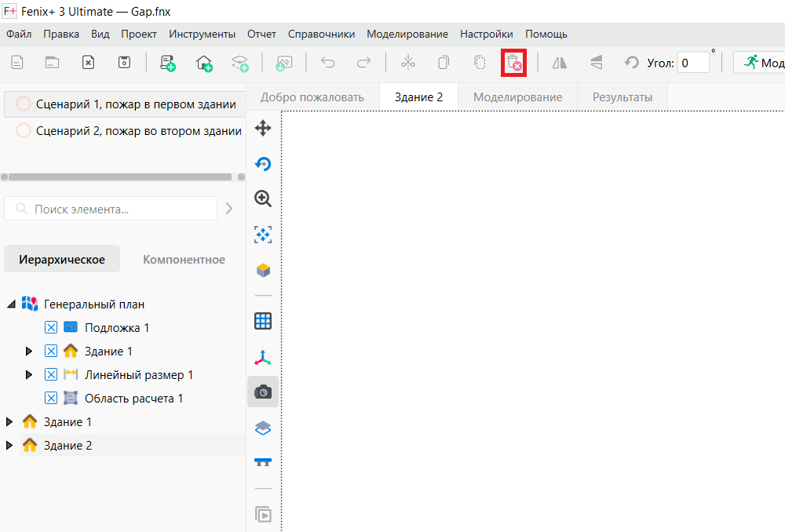Click the add building icon in toolbar

[x=204, y=63]
